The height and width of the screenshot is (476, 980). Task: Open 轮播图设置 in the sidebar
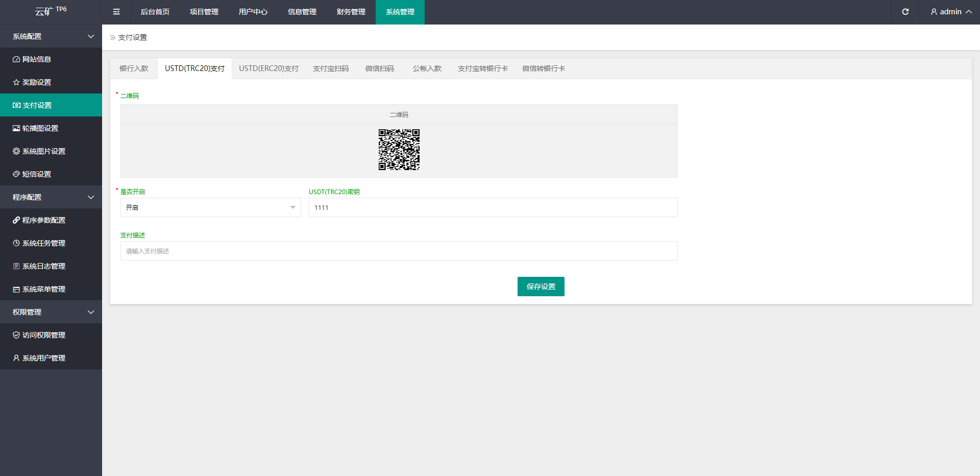[x=51, y=128]
